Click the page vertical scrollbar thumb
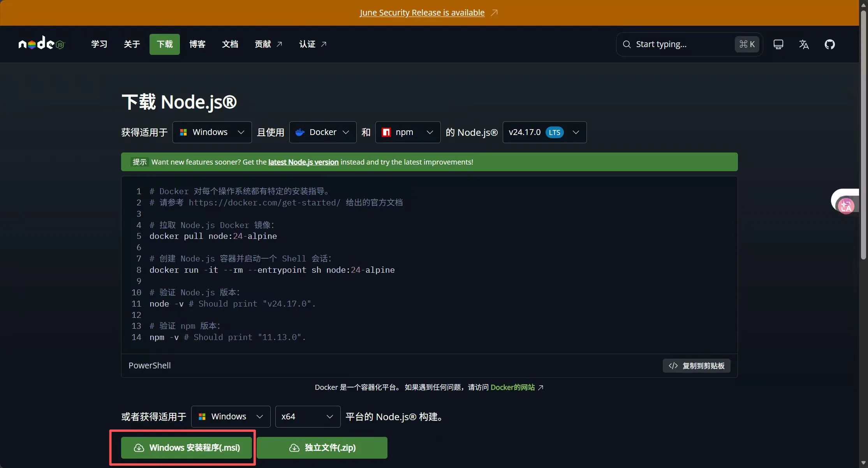The width and height of the screenshot is (868, 468). click(x=863, y=134)
